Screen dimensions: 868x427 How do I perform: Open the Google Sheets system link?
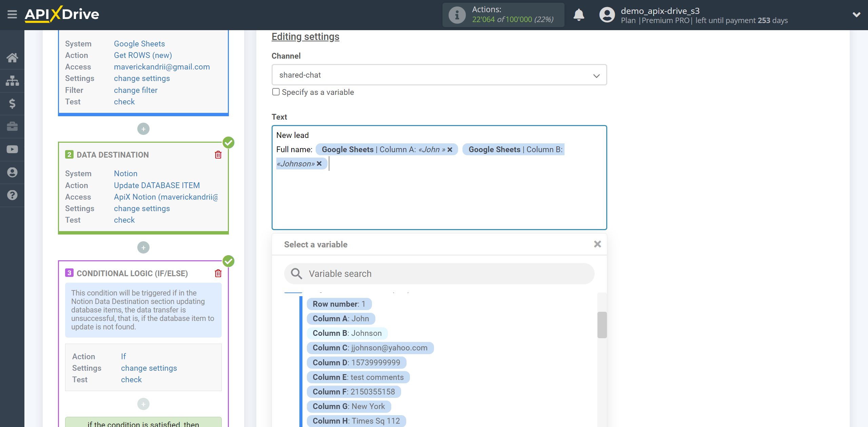click(x=139, y=44)
